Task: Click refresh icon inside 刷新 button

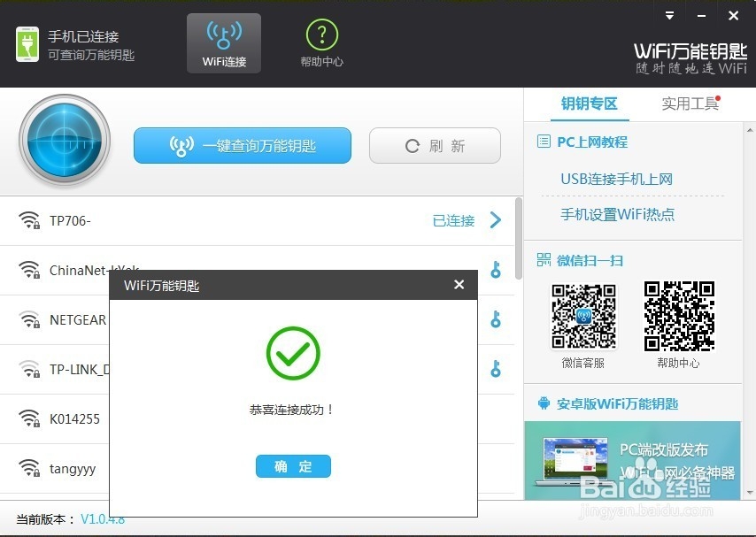Action: pos(413,146)
